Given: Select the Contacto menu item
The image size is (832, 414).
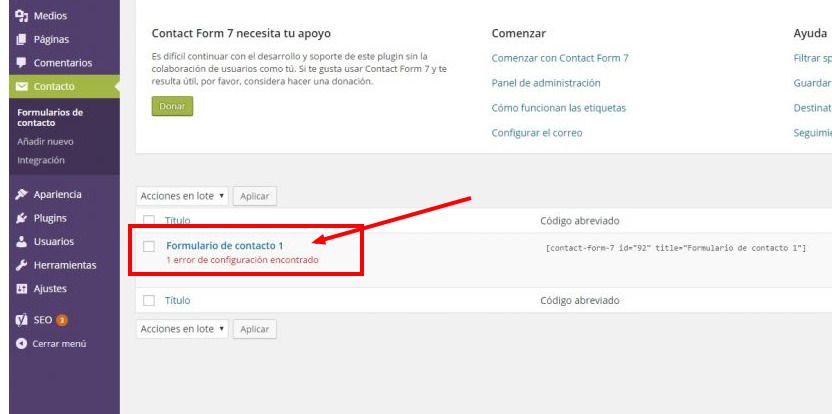Looking at the screenshot, I should point(64,86).
